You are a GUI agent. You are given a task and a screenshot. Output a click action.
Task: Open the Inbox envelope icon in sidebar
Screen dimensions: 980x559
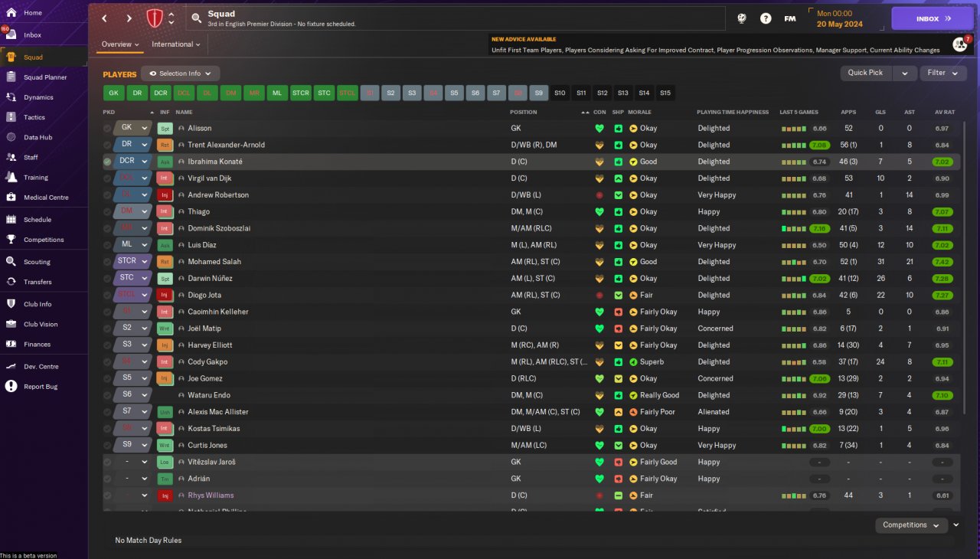(x=11, y=35)
